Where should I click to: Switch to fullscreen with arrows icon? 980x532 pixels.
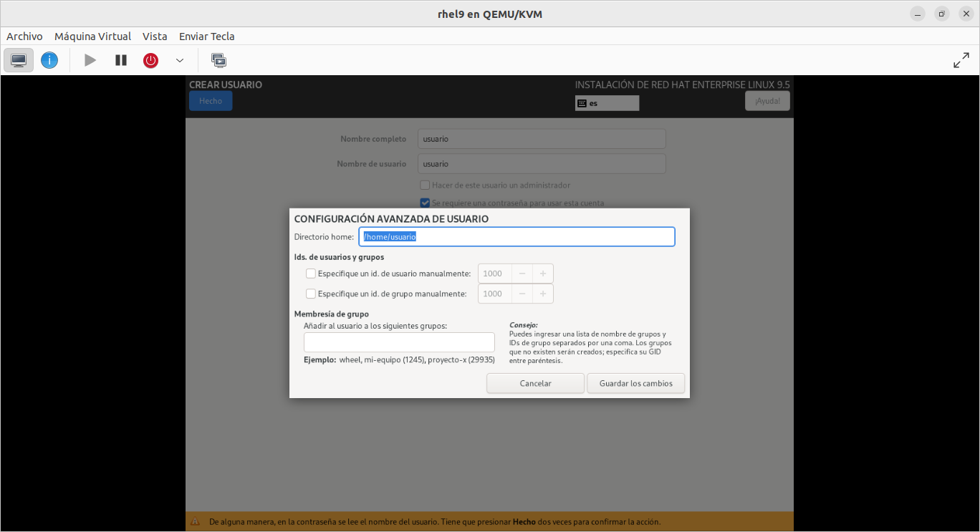(961, 61)
